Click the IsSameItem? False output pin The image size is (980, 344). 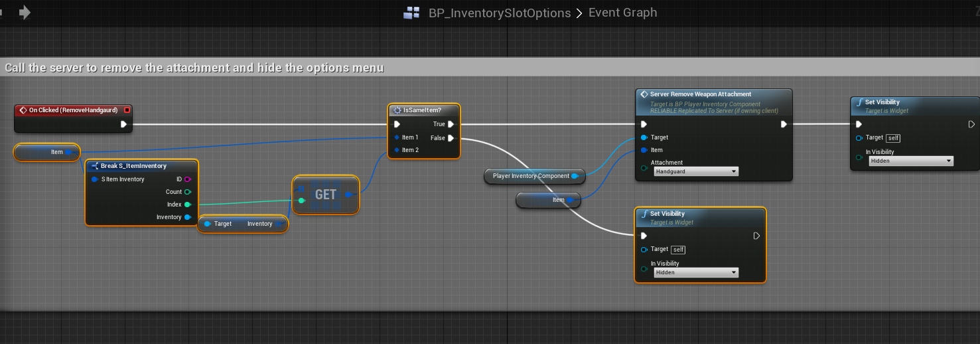[x=451, y=138]
